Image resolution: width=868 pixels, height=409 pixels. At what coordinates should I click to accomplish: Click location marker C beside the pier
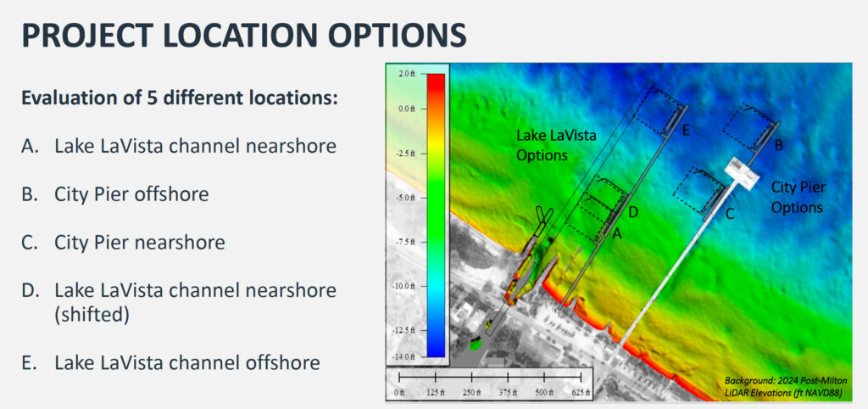point(729,215)
